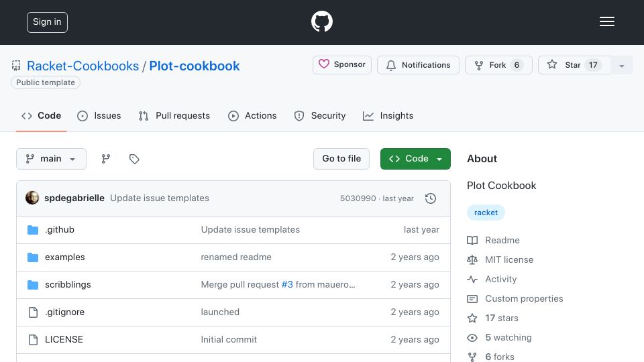This screenshot has height=362, width=644.
Task: View tags via the tag icon
Action: point(134,159)
